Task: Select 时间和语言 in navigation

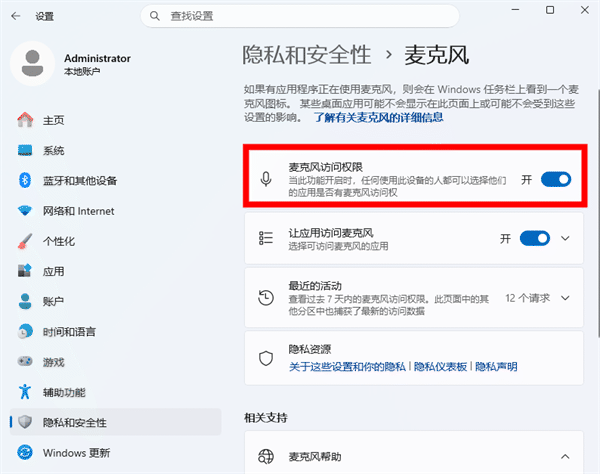Action: (x=116, y=332)
